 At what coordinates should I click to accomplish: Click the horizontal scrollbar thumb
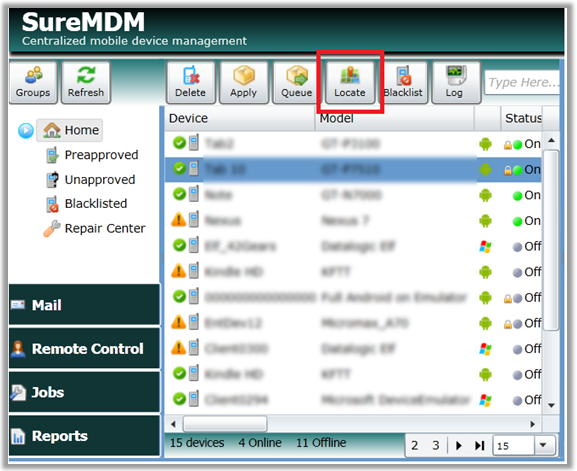tap(225, 424)
